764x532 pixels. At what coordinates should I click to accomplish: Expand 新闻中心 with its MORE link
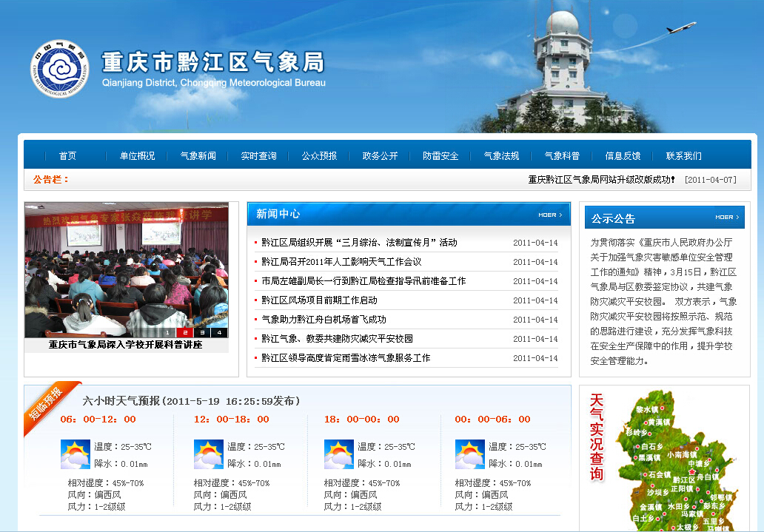pos(549,215)
